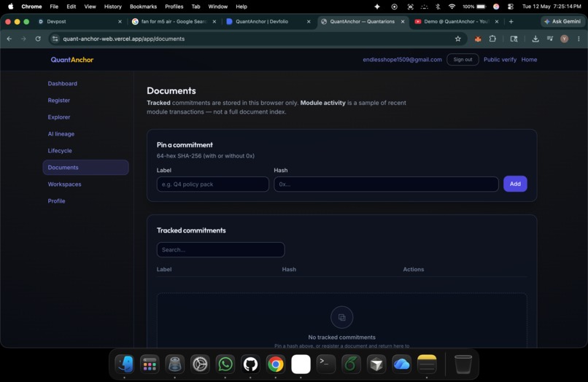Image resolution: width=588 pixels, height=382 pixels.
Task: Open Terminal from the dock
Action: pos(326,364)
